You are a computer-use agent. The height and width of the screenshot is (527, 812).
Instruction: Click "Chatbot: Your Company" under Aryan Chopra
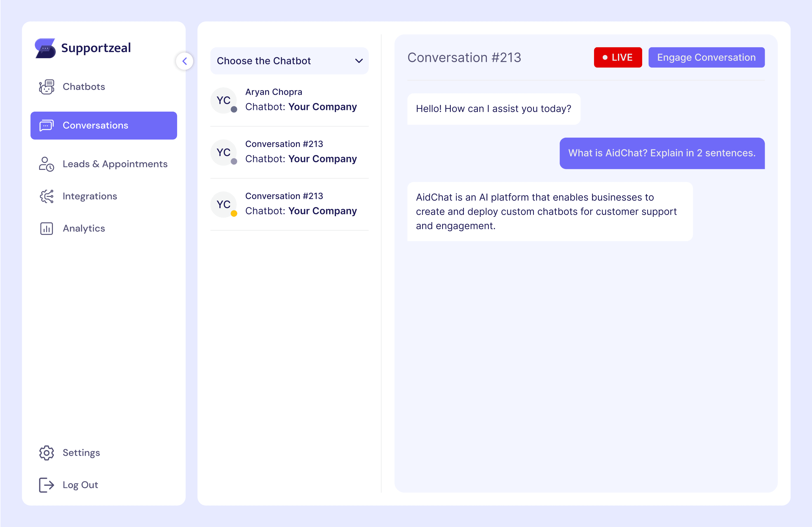(x=301, y=107)
